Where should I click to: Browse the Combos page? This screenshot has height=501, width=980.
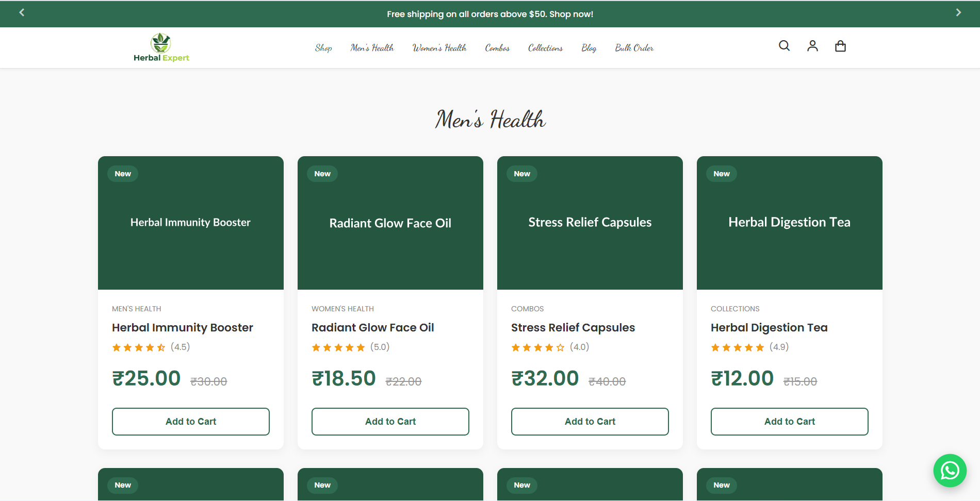tap(497, 47)
